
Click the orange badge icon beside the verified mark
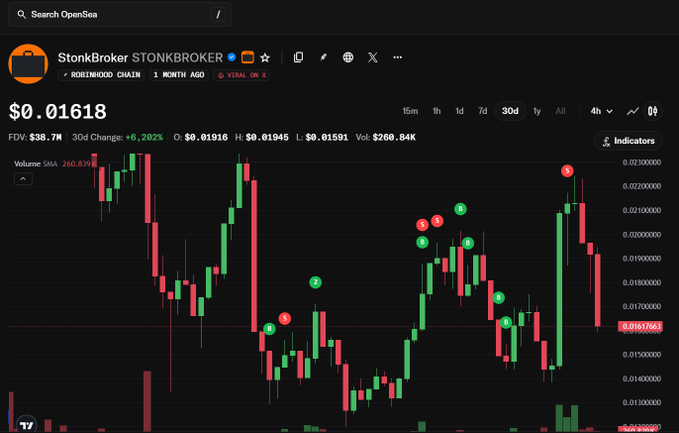click(248, 57)
